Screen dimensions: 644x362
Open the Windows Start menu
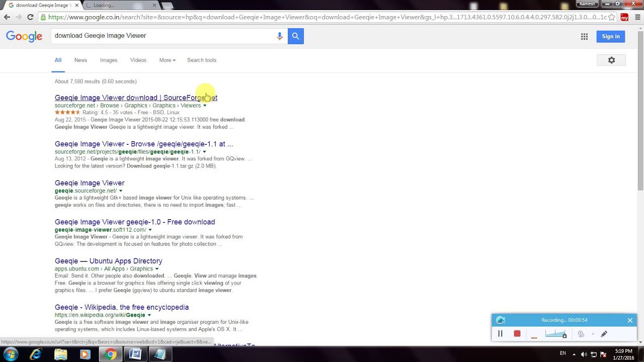[11, 354]
